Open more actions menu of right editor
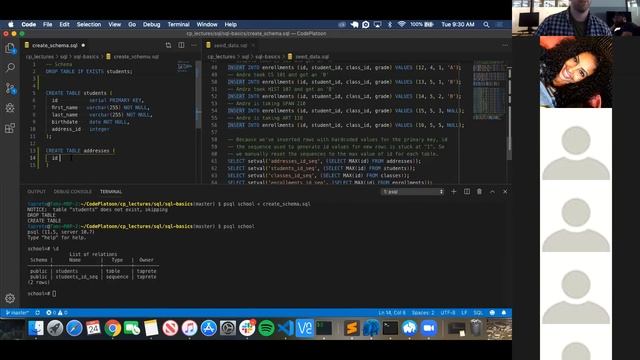The image size is (640, 360). point(505,45)
